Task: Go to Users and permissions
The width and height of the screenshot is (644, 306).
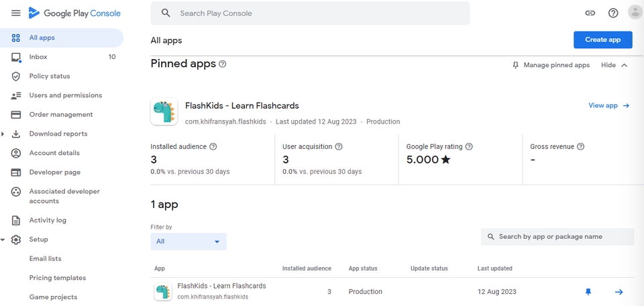Action: (x=62, y=95)
